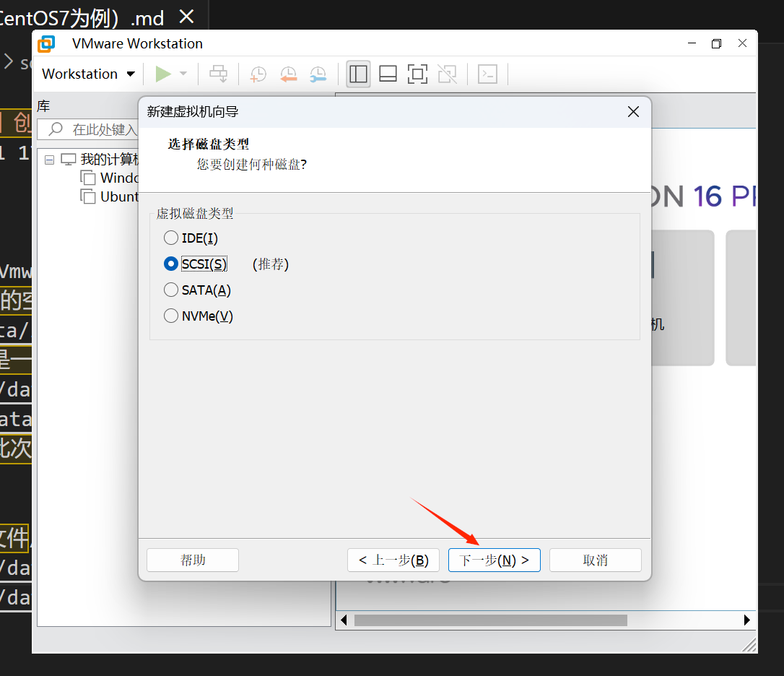Select the NVMe(V) disk type
This screenshot has height=676, width=784.
click(x=199, y=316)
